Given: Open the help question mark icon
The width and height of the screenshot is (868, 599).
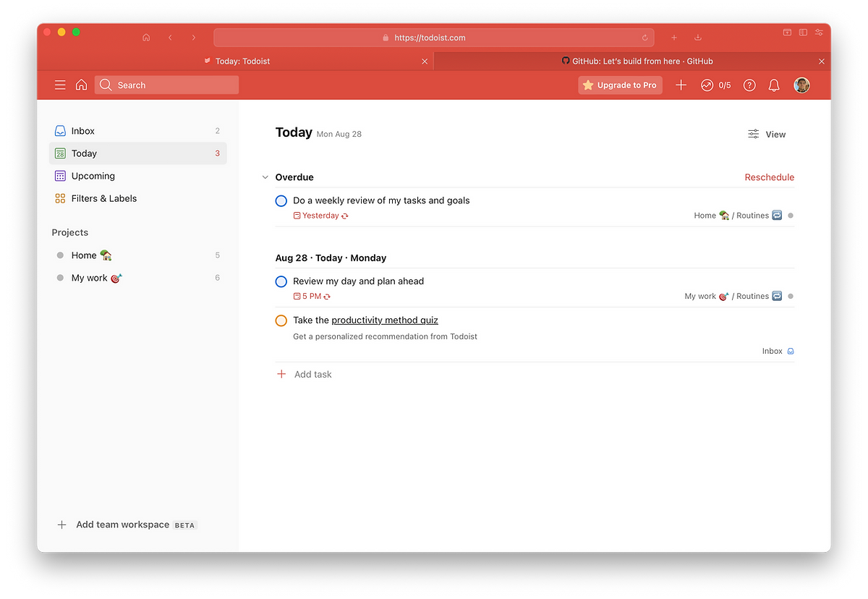Looking at the screenshot, I should (749, 85).
